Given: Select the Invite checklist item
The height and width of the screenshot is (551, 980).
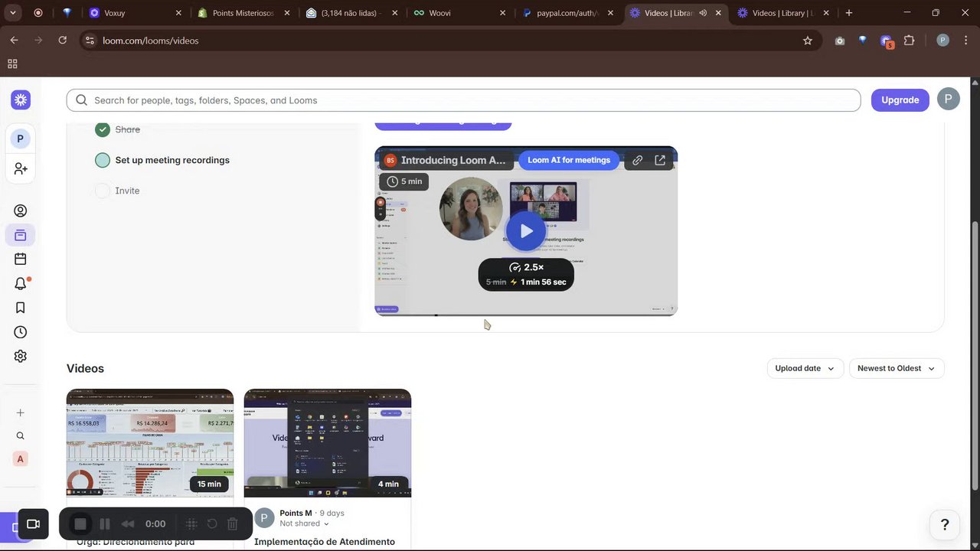Looking at the screenshot, I should click(x=117, y=191).
